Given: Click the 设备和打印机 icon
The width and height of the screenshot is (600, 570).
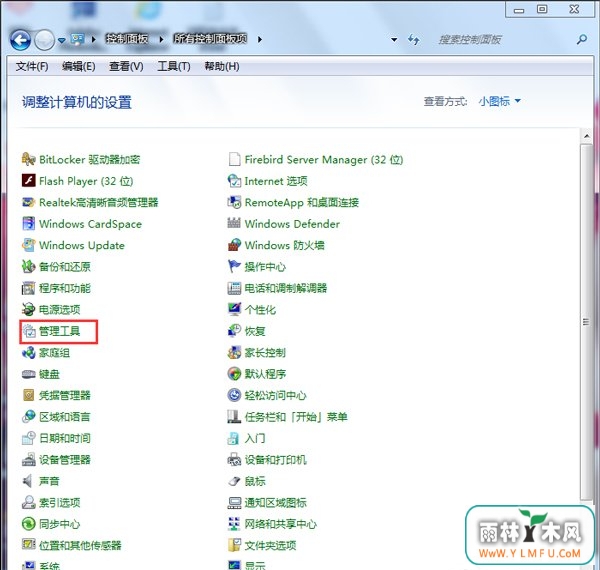Looking at the screenshot, I should (x=234, y=459).
